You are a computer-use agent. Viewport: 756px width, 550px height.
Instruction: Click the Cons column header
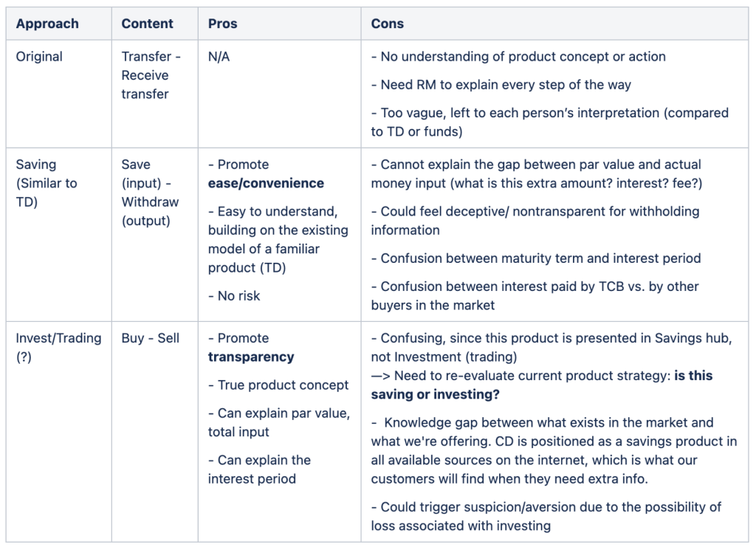388,24
